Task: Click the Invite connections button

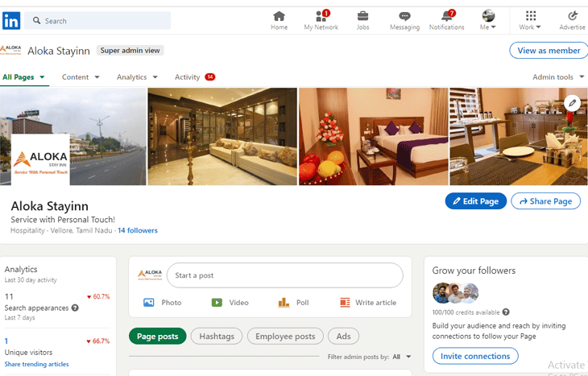Action: [x=475, y=356]
